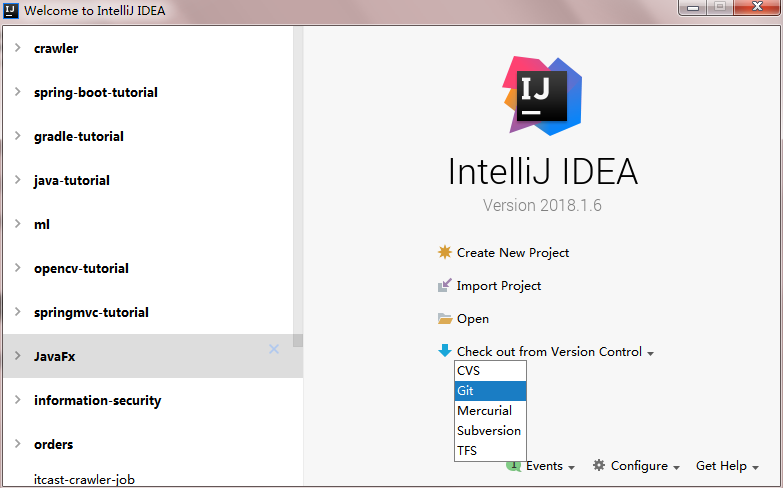783x488 pixels.
Task: Open Check out from Version Control dropdown
Action: tap(555, 352)
